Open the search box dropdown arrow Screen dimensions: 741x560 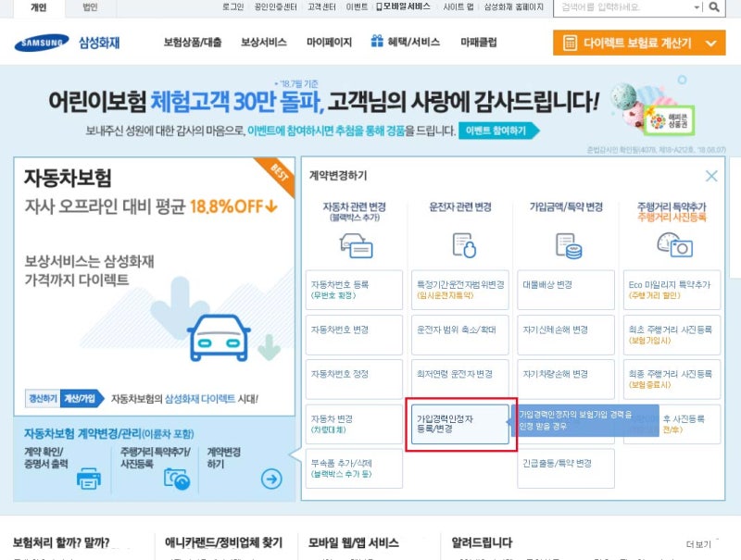[697, 7]
